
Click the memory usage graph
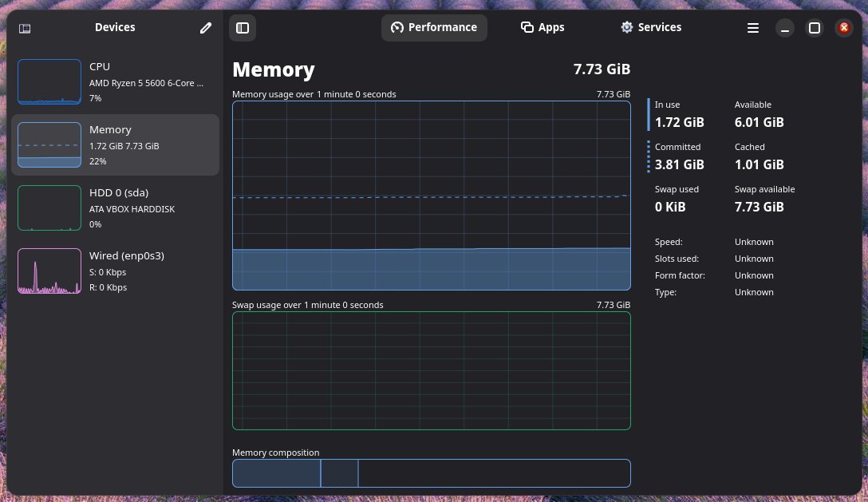click(432, 196)
